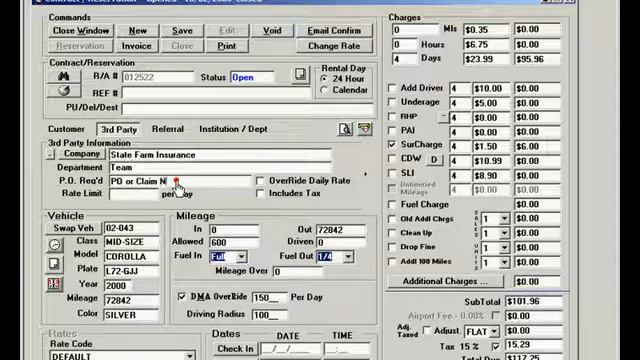Expand the Addl 100 Miles units dropdown
640x360 pixels.
tap(504, 262)
